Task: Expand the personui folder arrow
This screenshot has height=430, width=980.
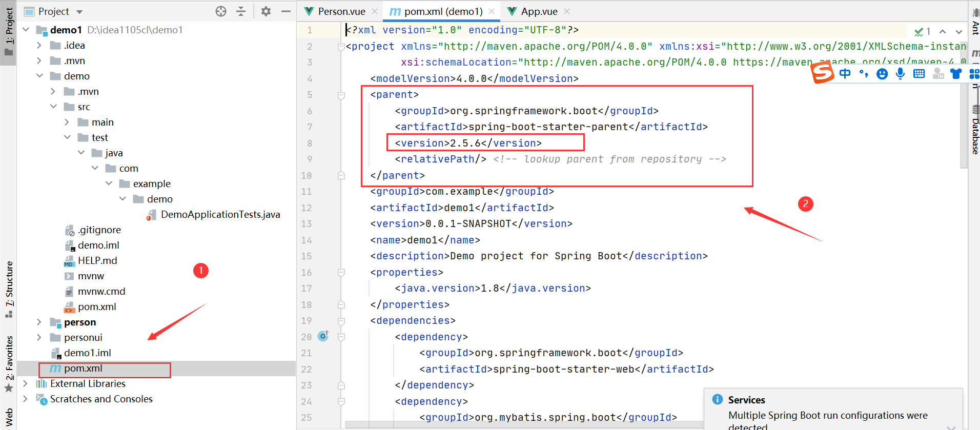Action: [x=39, y=337]
